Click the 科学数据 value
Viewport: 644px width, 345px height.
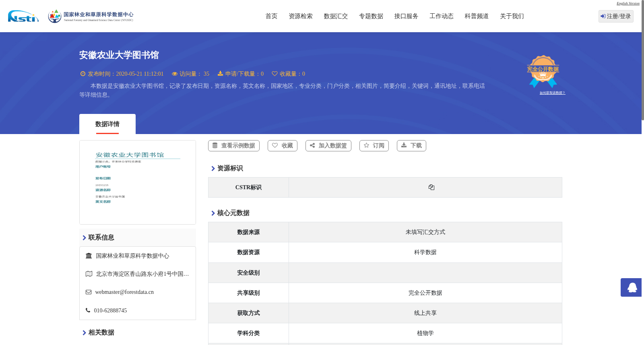click(x=425, y=252)
